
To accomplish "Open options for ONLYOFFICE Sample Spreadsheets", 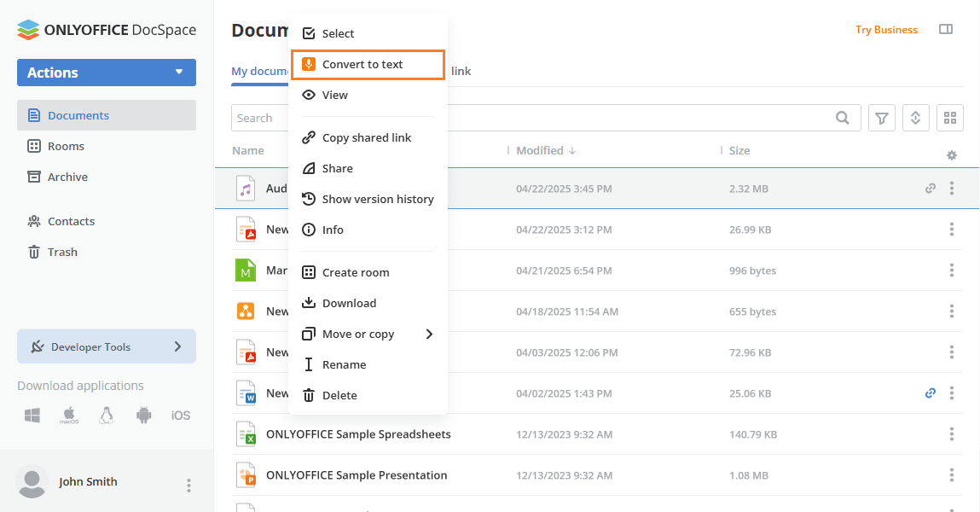I will tap(952, 433).
